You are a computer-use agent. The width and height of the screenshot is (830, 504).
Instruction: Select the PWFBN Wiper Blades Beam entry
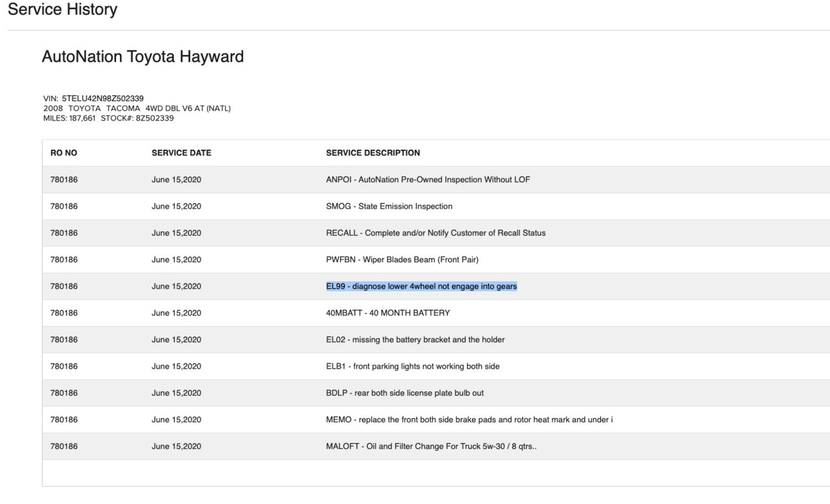tap(402, 259)
